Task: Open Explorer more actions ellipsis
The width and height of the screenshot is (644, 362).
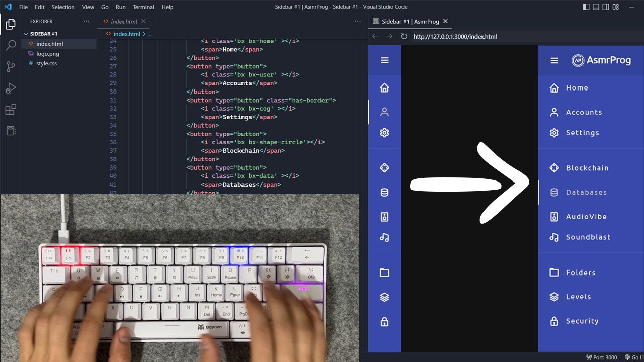Action: 86,21
